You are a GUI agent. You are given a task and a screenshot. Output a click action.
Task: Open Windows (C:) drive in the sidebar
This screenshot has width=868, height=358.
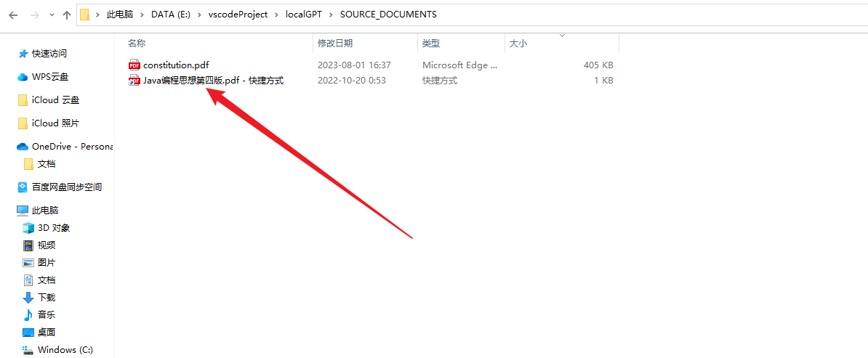click(65, 350)
